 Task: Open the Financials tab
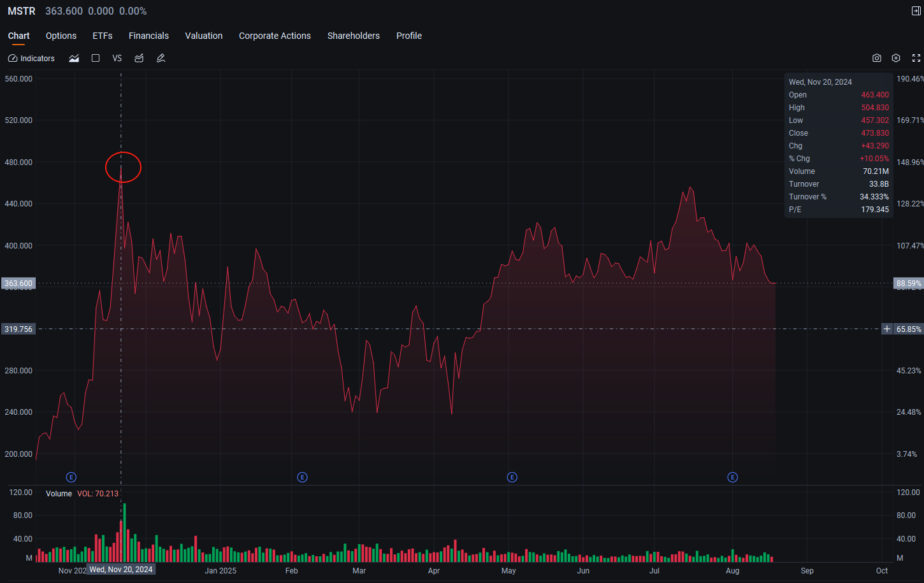148,36
